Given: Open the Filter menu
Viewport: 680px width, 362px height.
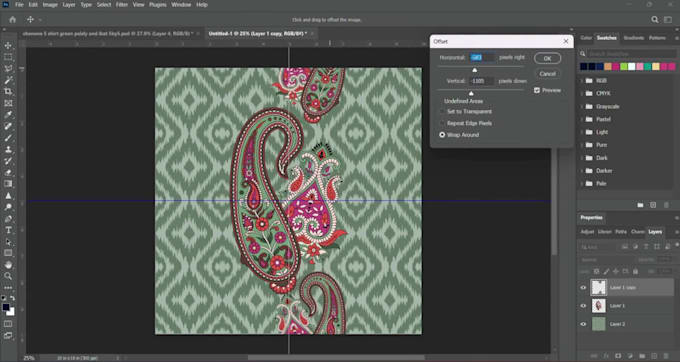Looking at the screenshot, I should (121, 5).
